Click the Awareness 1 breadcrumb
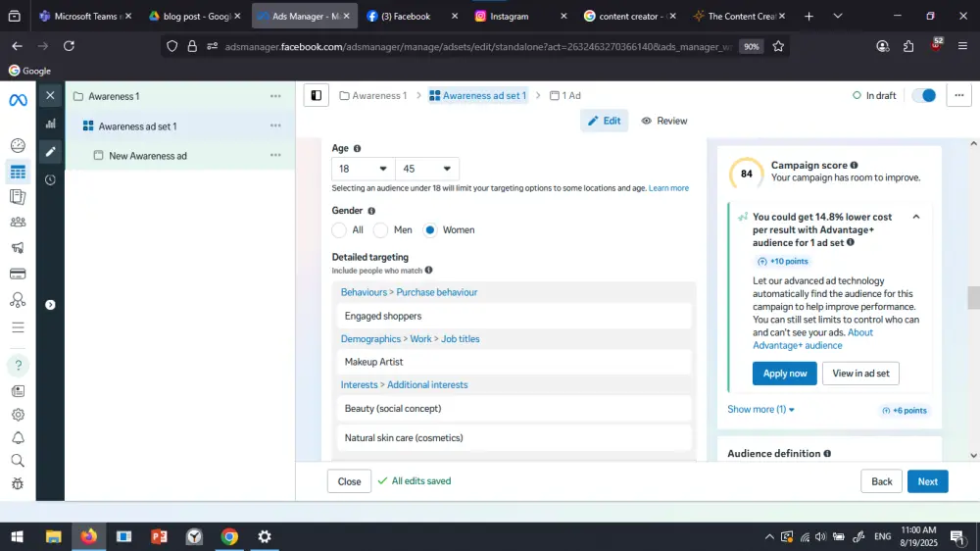The height and width of the screenshot is (551, 980). (373, 96)
